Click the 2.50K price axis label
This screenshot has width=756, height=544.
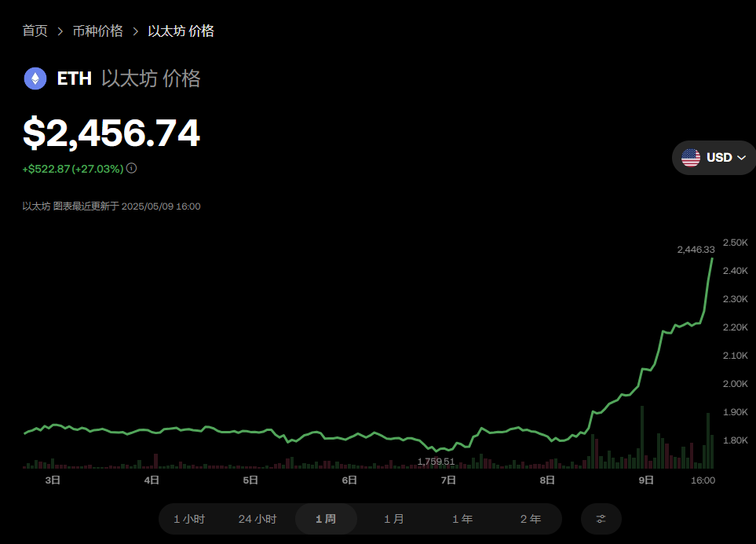tap(736, 242)
